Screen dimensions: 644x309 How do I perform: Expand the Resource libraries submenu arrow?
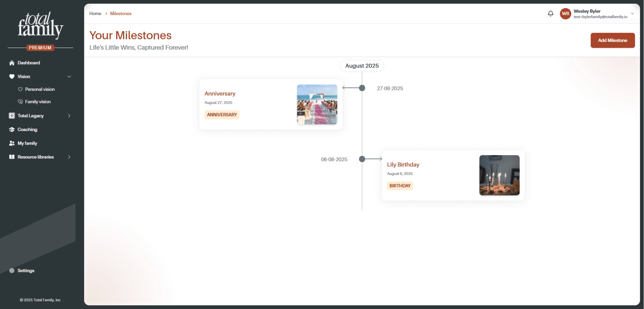[69, 157]
